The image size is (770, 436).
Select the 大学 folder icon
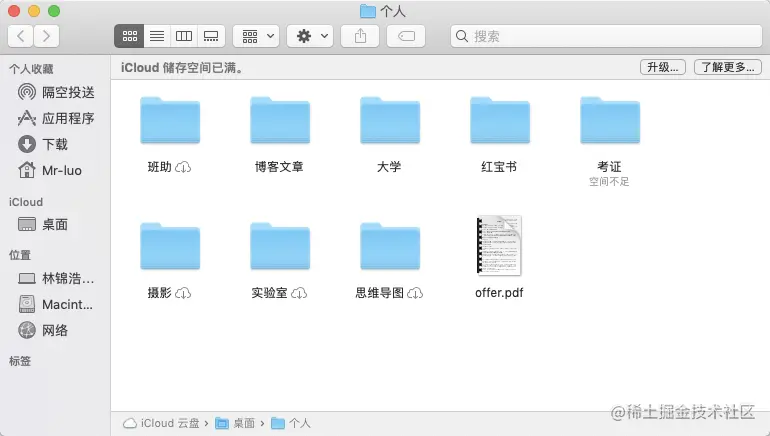coord(390,120)
